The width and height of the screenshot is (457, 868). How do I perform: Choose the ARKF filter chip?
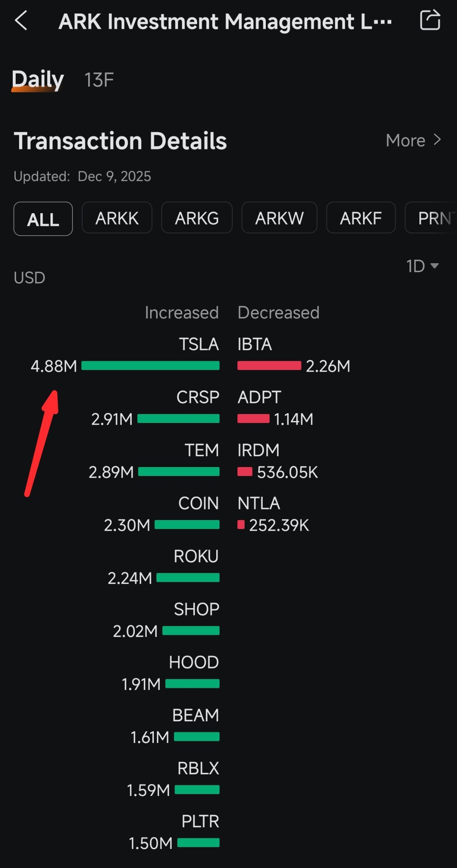[x=361, y=218]
